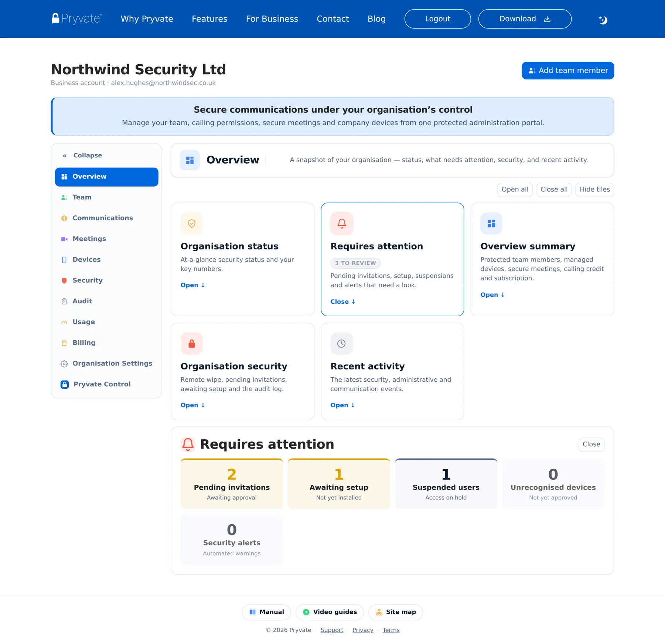The height and width of the screenshot is (644, 665).
Task: Open Usage in the sidebar
Action: click(106, 322)
